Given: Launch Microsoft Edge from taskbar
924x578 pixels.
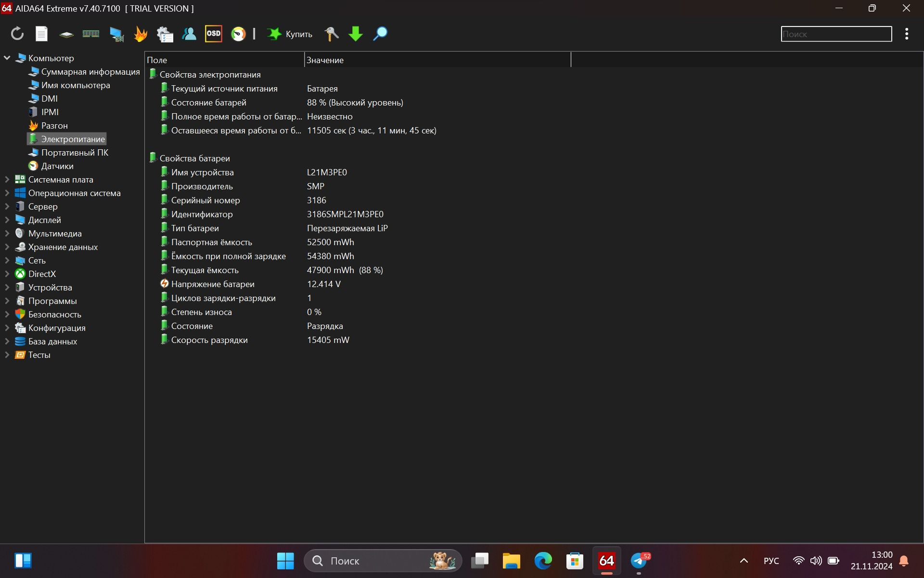Looking at the screenshot, I should (x=543, y=561).
